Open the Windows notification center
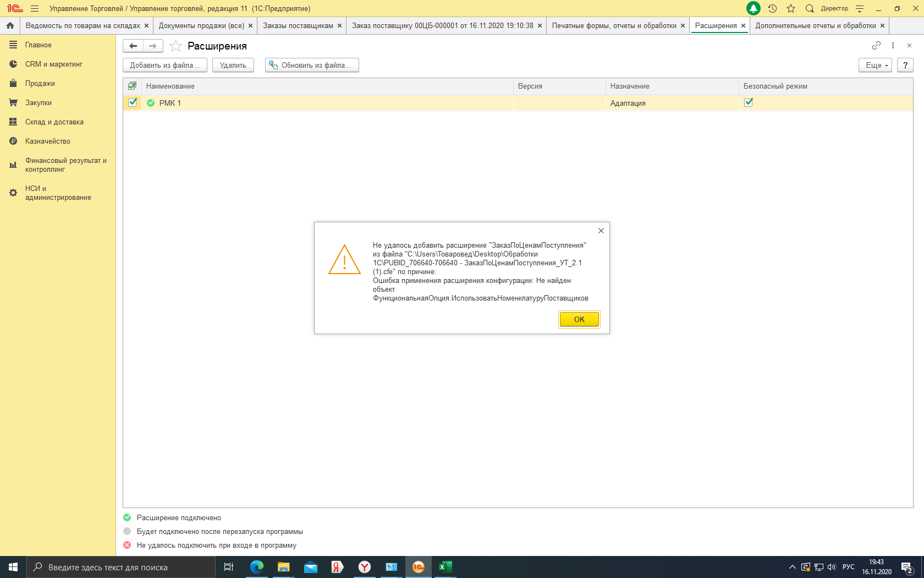This screenshot has width=924, height=578. 907,568
